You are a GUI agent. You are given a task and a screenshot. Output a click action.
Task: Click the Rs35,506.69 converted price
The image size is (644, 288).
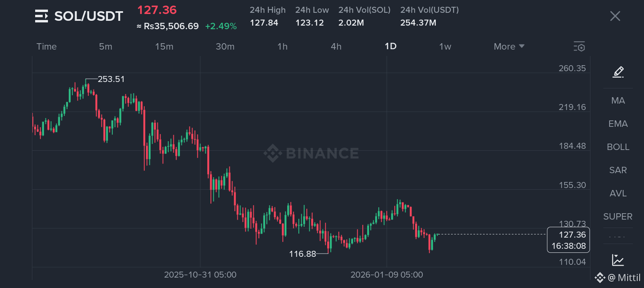coord(167,26)
